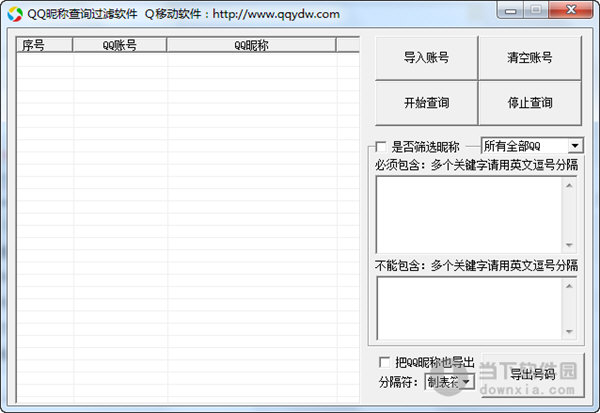Click up arrow of 不能包含 box scrollbar
This screenshot has width=600, height=413.
click(569, 286)
